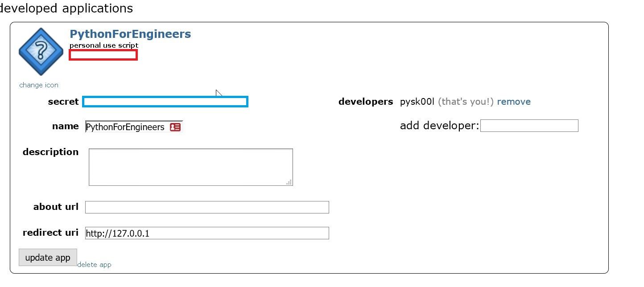This screenshot has width=644, height=287.
Task: Click the secret label
Action: pyautogui.click(x=63, y=102)
